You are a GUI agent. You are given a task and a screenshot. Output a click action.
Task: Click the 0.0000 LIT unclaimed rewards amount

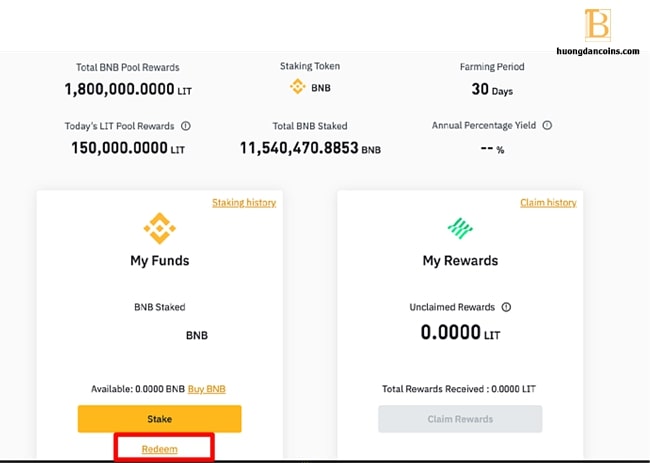[x=460, y=332]
